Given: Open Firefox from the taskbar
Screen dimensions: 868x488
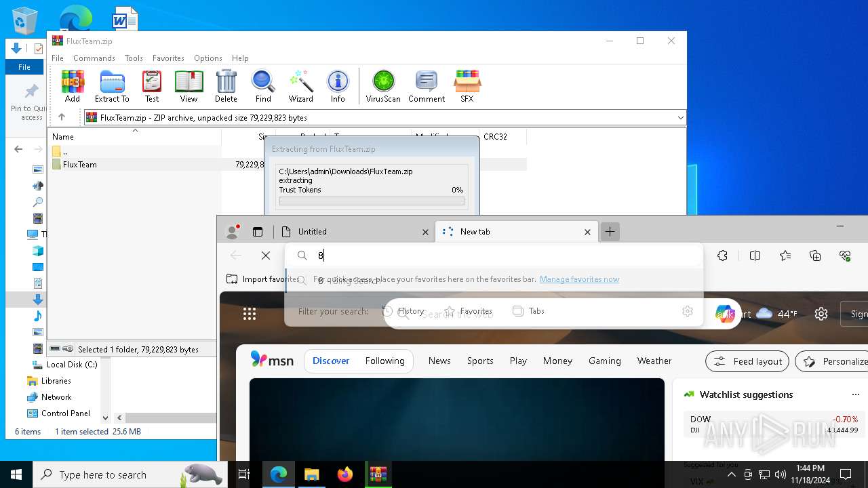Looking at the screenshot, I should [344, 474].
